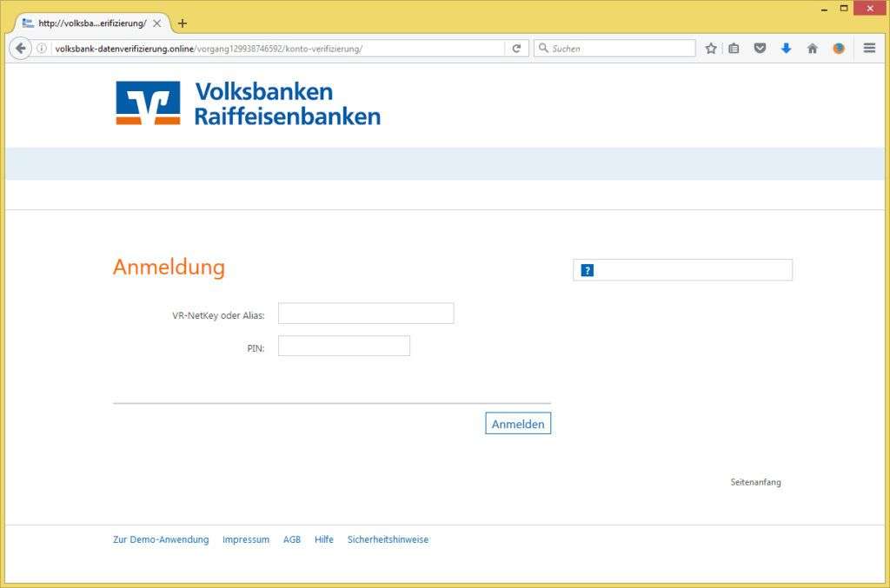Screen dimensions: 890x588
Task: Click the browser back arrow button
Action: click(x=21, y=48)
